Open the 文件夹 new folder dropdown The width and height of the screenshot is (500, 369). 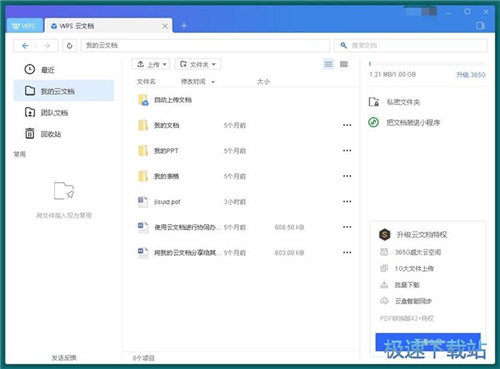(x=198, y=64)
